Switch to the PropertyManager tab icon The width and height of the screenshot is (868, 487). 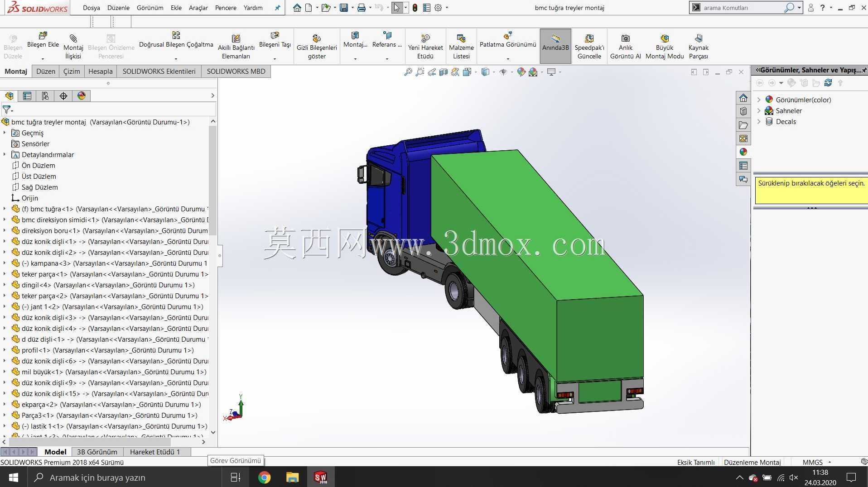click(x=27, y=96)
